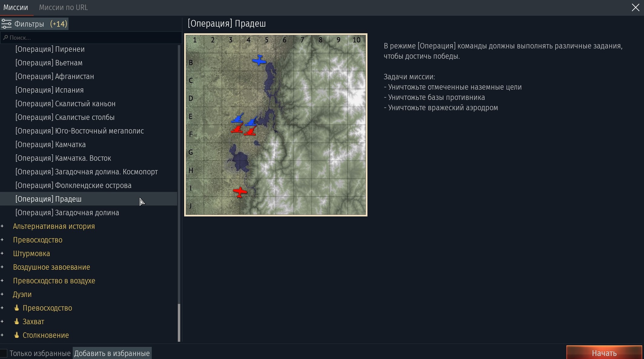Click Добавить в избранные button
Viewport: 644px width, 359px height.
coord(112,353)
